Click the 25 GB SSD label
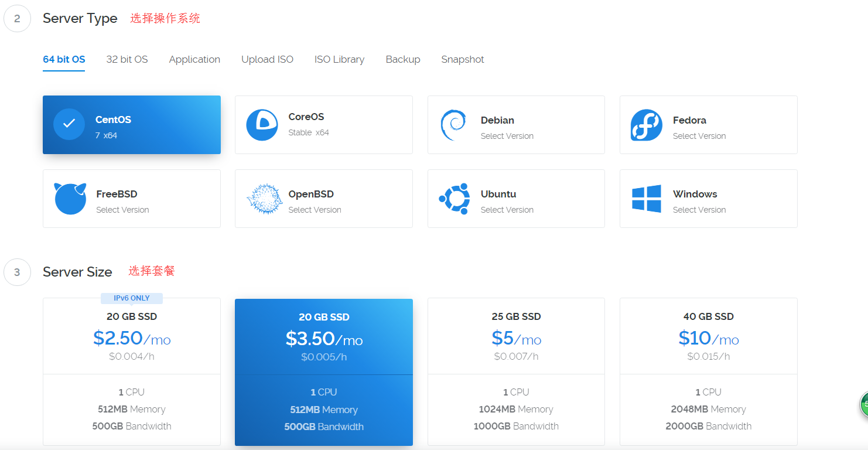This screenshot has height=450, width=868. tap(516, 316)
